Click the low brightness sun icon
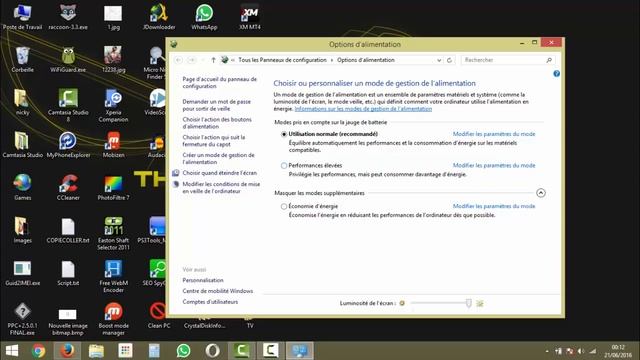Image resolution: width=640 pixels, height=360 pixels. (402, 303)
